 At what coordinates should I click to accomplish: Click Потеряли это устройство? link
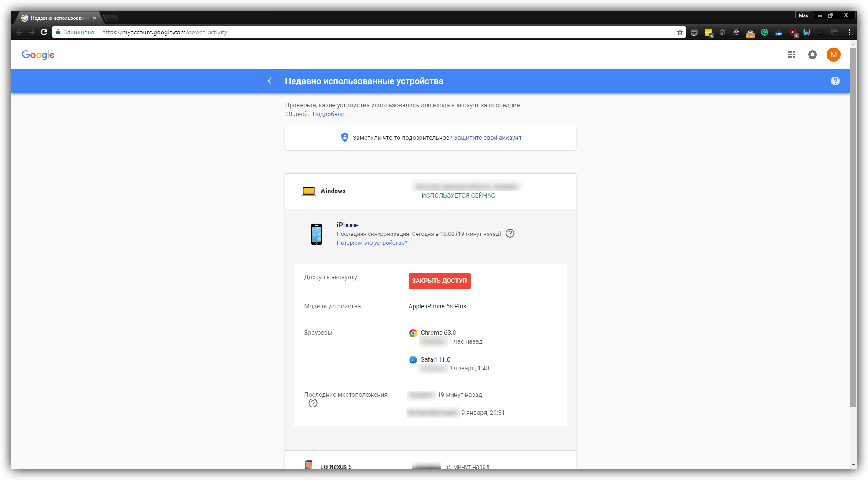click(x=372, y=242)
